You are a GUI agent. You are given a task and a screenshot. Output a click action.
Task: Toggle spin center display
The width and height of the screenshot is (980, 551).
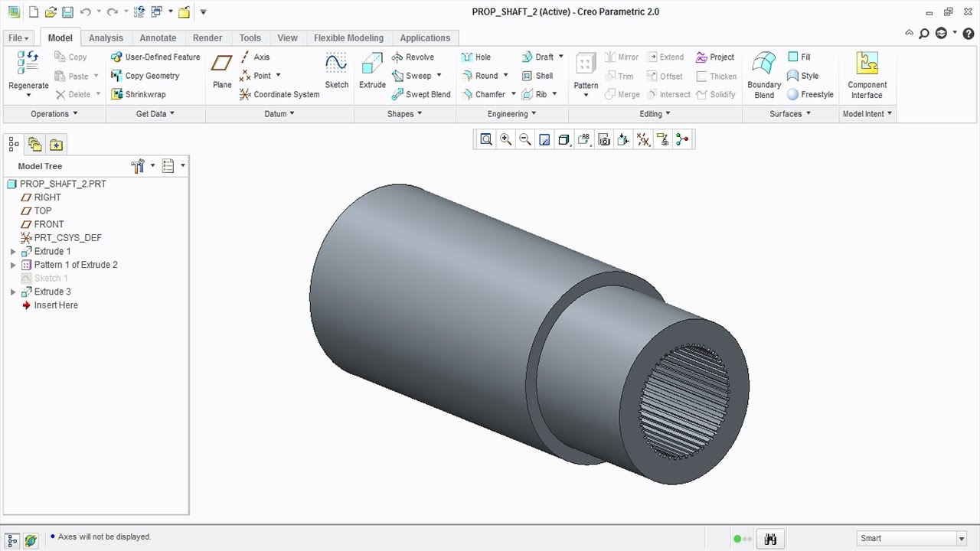coord(682,139)
